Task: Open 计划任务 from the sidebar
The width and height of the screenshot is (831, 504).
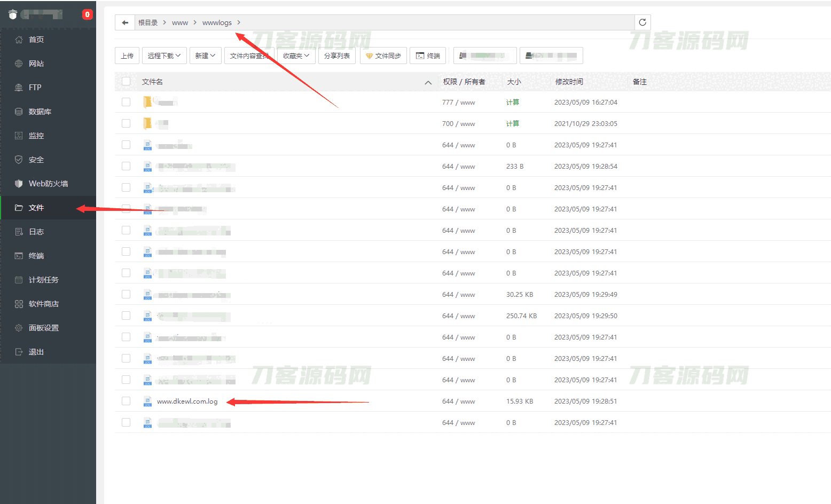Action: [43, 280]
